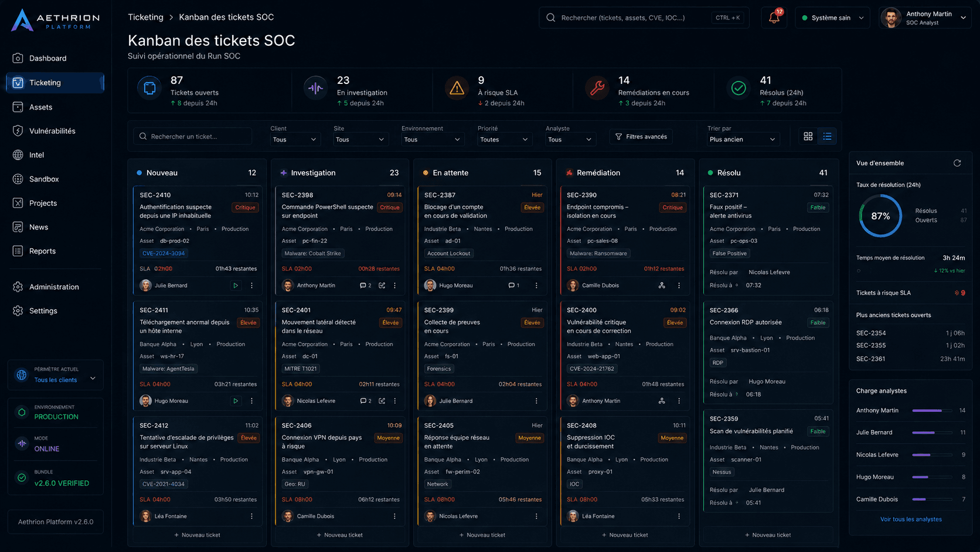Image resolution: width=980 pixels, height=552 pixels.
Task: Open external link icon on SEC-2401
Action: click(x=382, y=401)
